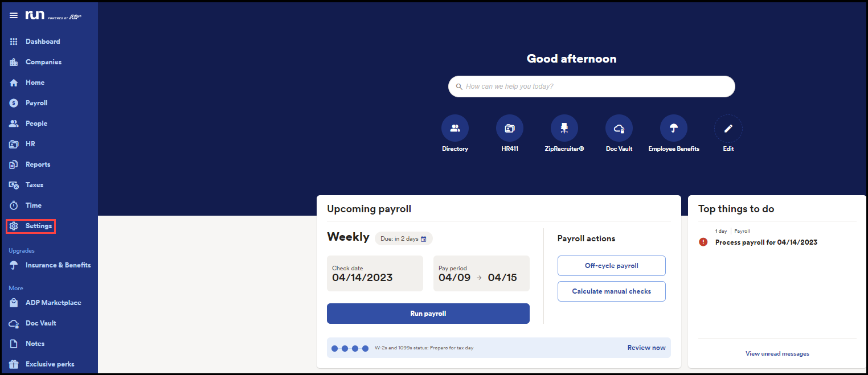Click the red payroll alert icon
This screenshot has width=868, height=375.
click(x=703, y=242)
